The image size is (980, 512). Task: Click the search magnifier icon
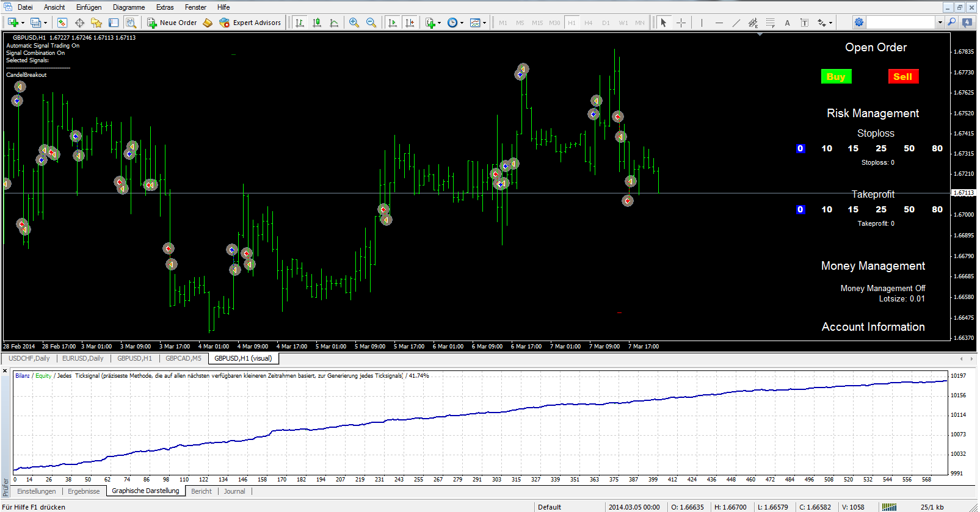pos(951,23)
